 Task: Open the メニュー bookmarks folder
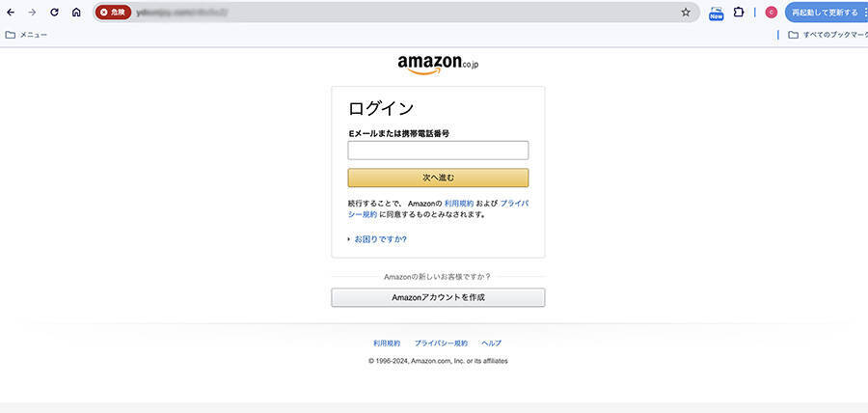(x=27, y=35)
